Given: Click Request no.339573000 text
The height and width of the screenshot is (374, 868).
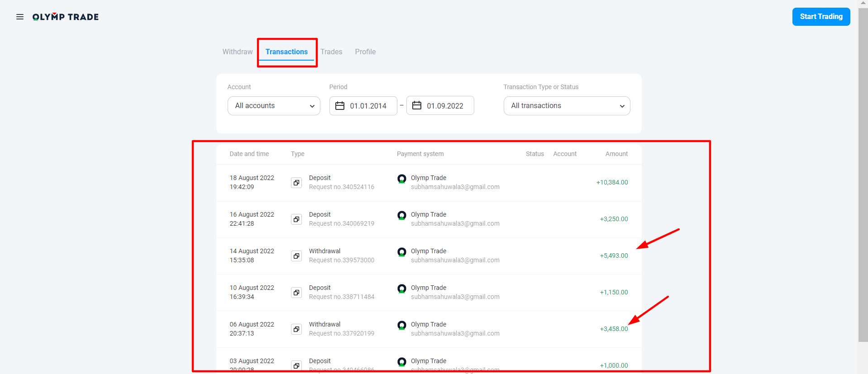Looking at the screenshot, I should tap(342, 260).
